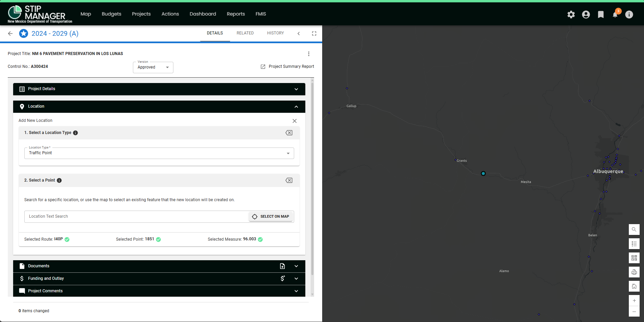
Task: Clear the Select a Point step
Action: click(289, 180)
